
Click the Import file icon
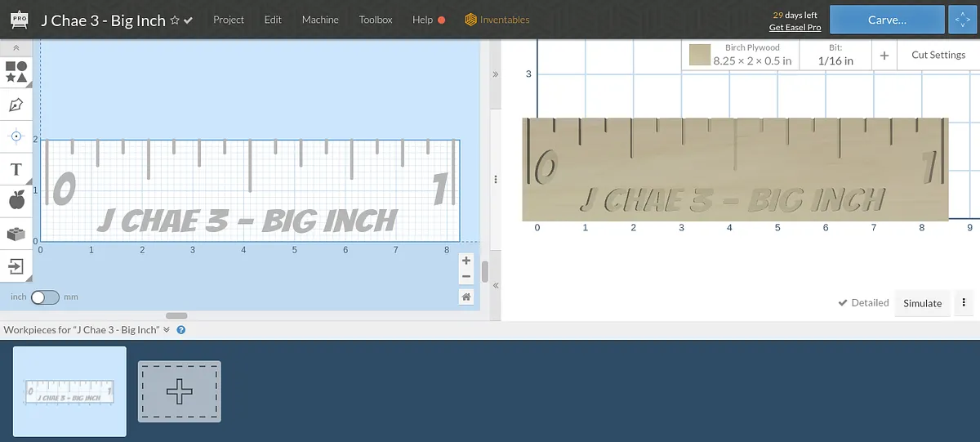click(16, 266)
